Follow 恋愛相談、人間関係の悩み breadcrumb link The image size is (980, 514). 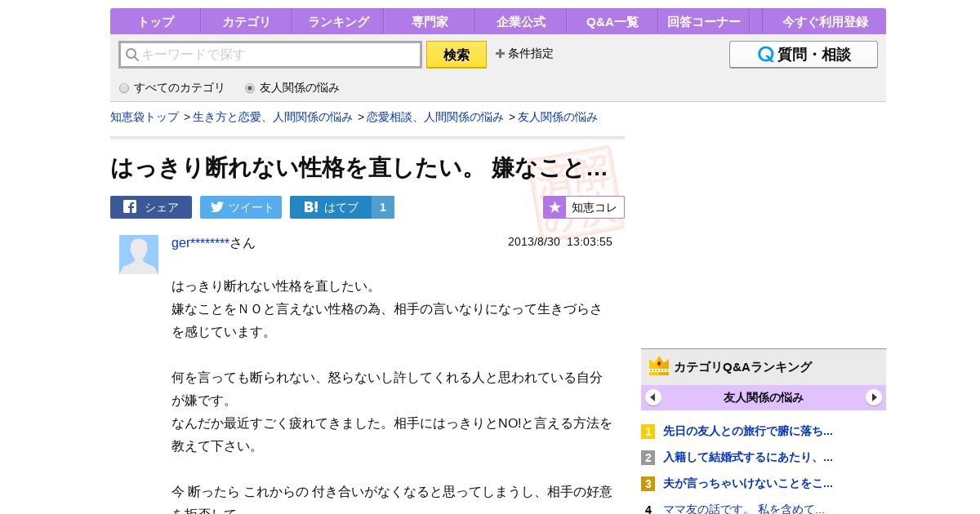tap(435, 117)
